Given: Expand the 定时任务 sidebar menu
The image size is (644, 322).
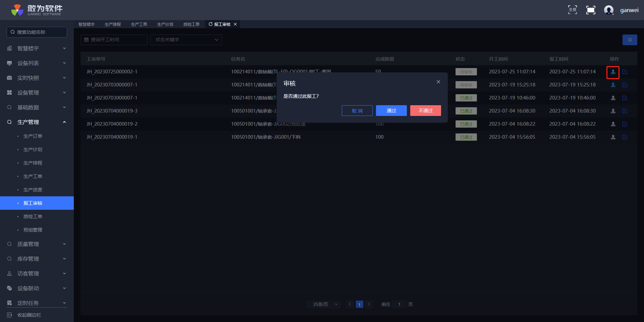Looking at the screenshot, I should pos(37,303).
